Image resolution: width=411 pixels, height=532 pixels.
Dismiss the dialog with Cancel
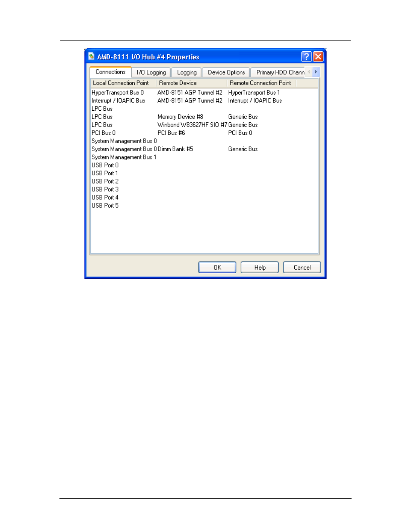(x=302, y=268)
